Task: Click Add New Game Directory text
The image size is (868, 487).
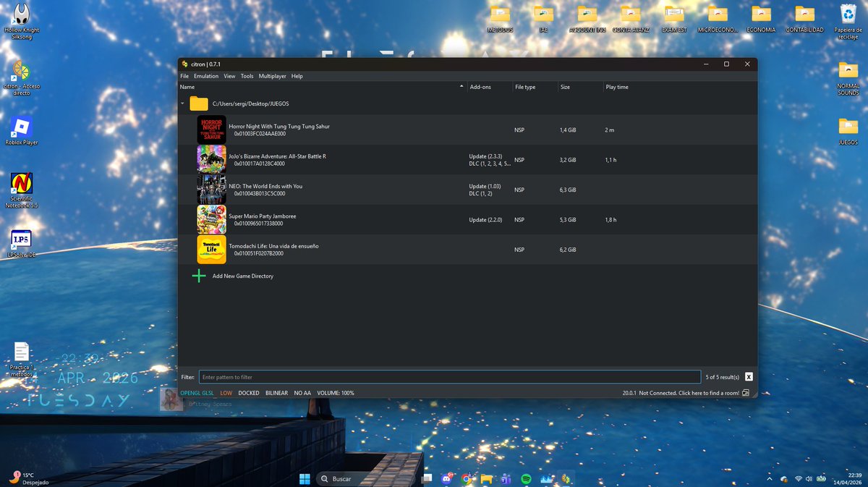Action: click(243, 276)
